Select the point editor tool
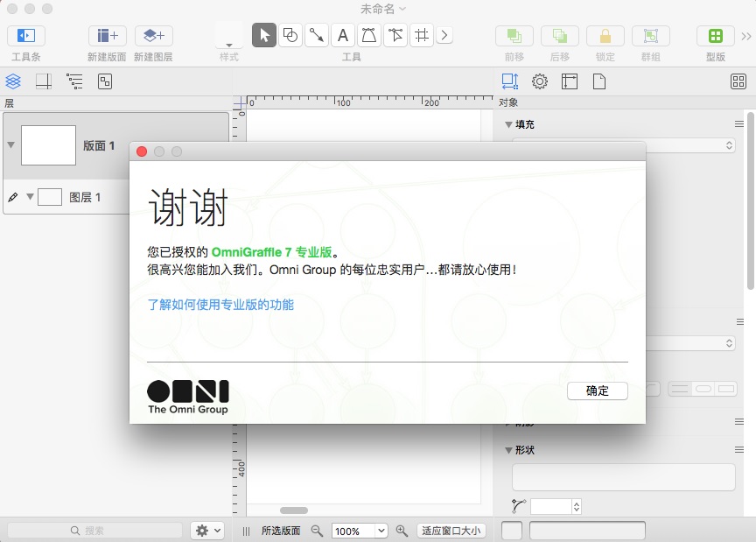The height and width of the screenshot is (542, 756). [x=395, y=35]
